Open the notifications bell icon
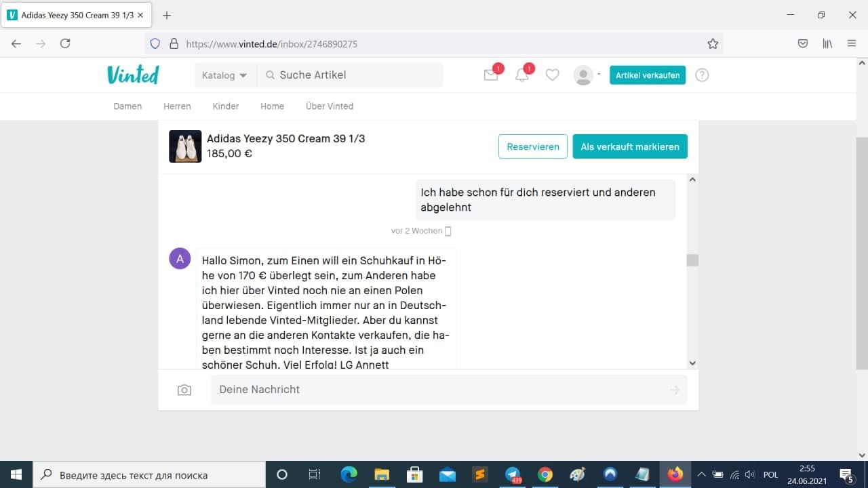868x488 pixels. [x=522, y=75]
